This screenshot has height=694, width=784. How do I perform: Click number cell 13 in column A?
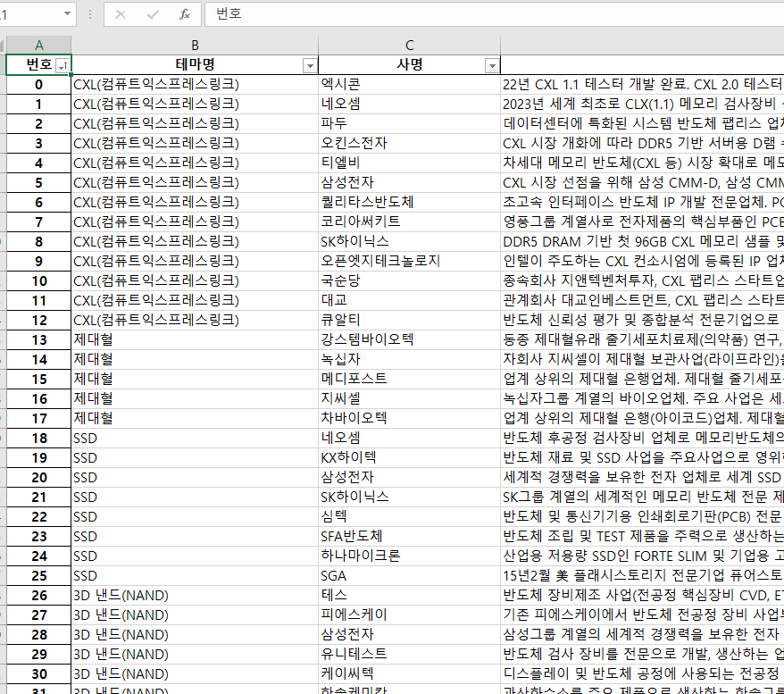pos(38,339)
